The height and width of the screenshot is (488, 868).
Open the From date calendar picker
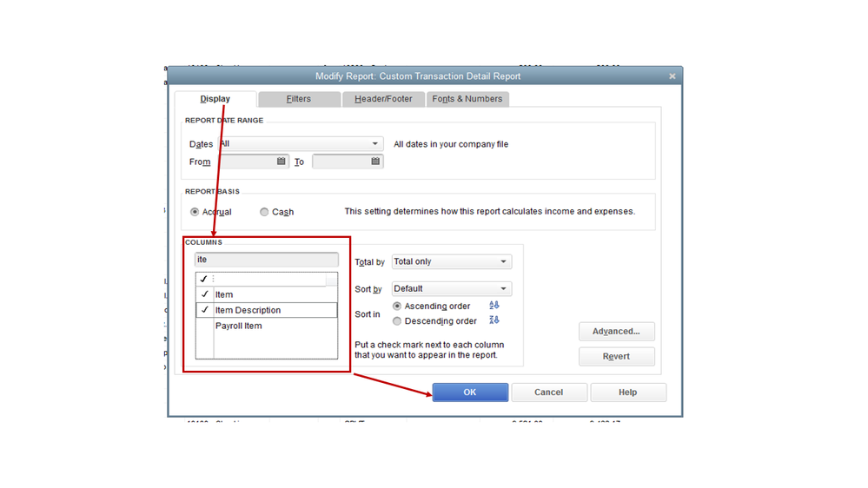pos(282,161)
